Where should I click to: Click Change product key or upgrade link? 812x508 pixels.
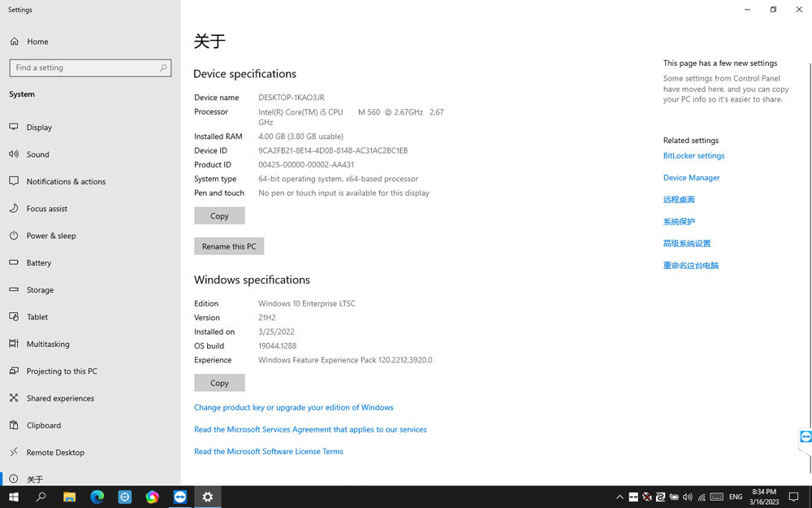click(x=293, y=408)
